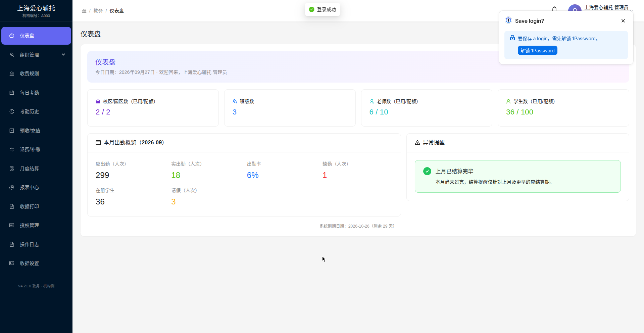Click the wallet icon beside 预收/充值

(x=12, y=131)
